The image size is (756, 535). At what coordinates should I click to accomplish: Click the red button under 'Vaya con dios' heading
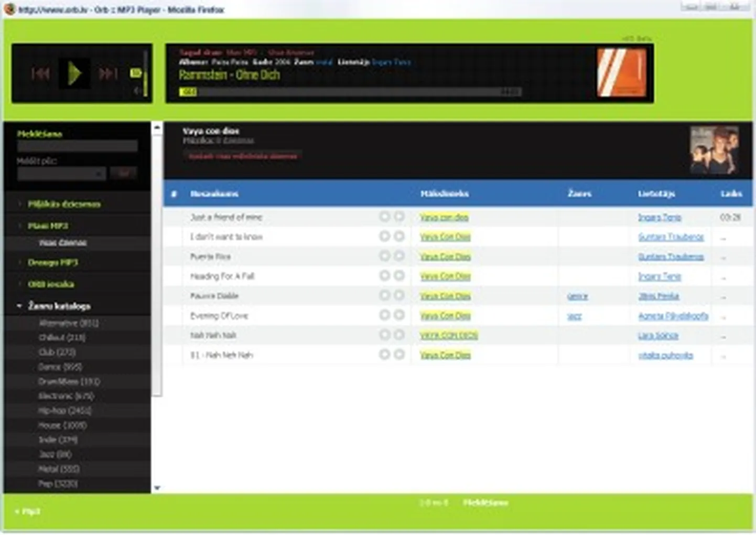tap(242, 156)
